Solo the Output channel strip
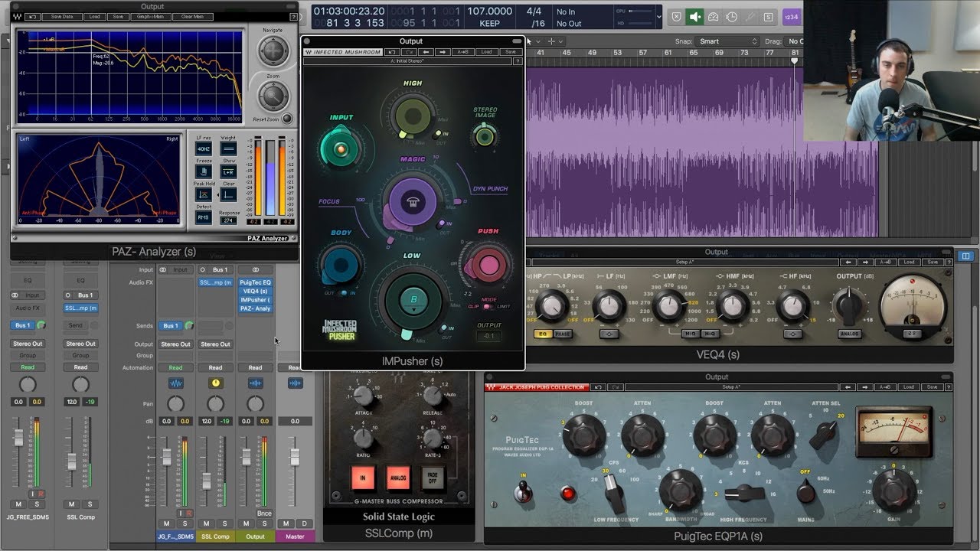 point(264,523)
